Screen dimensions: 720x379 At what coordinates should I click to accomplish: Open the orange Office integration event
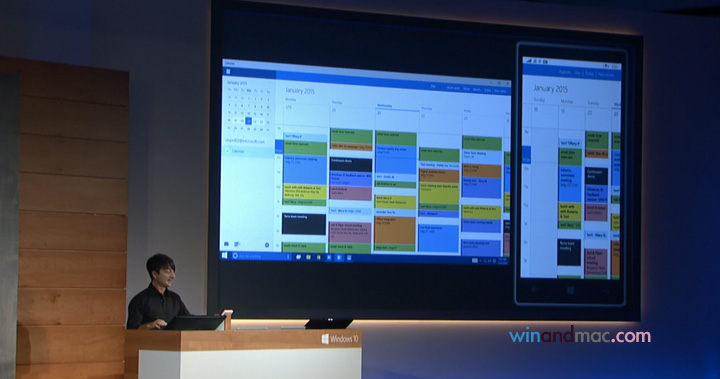click(395, 231)
